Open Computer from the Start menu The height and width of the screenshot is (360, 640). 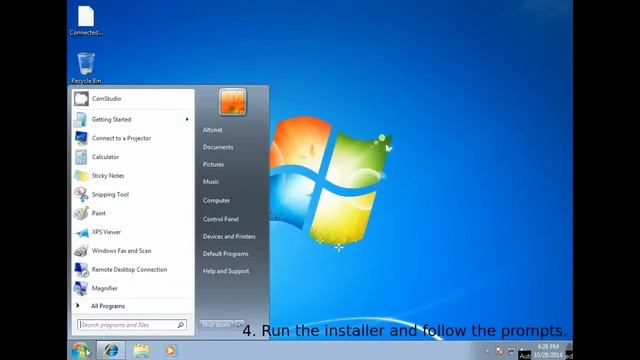216,200
